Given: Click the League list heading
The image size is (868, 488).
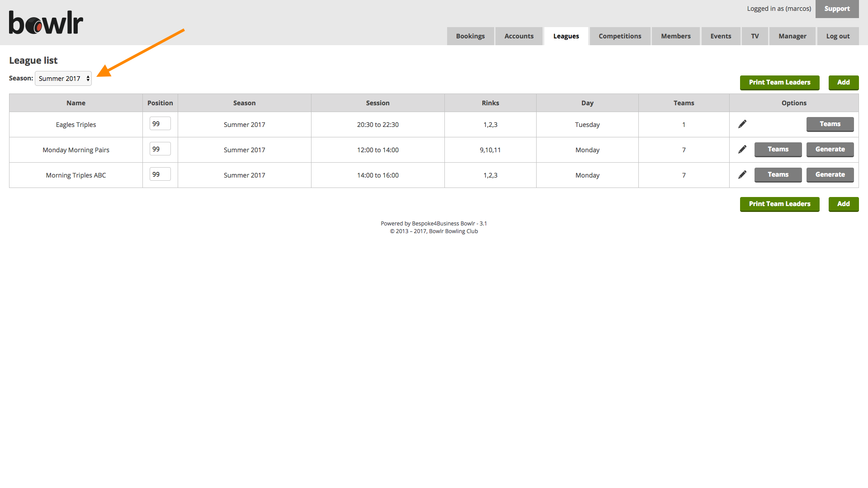Looking at the screenshot, I should click(33, 61).
